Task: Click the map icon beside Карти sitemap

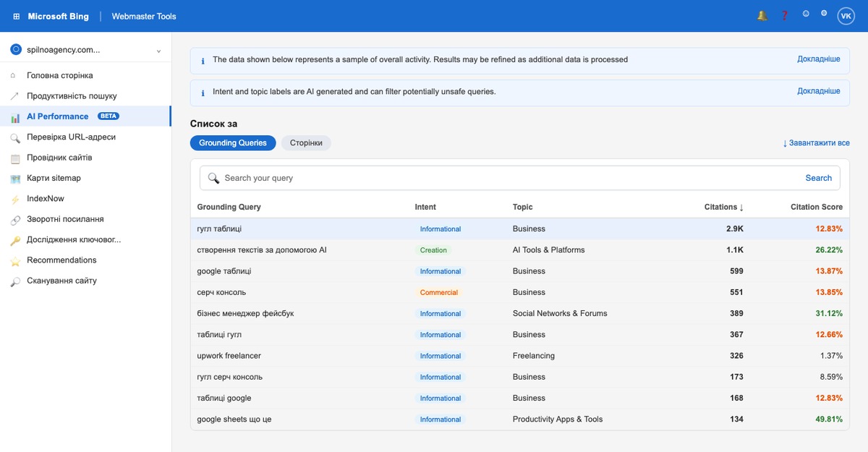Action: pos(14,179)
